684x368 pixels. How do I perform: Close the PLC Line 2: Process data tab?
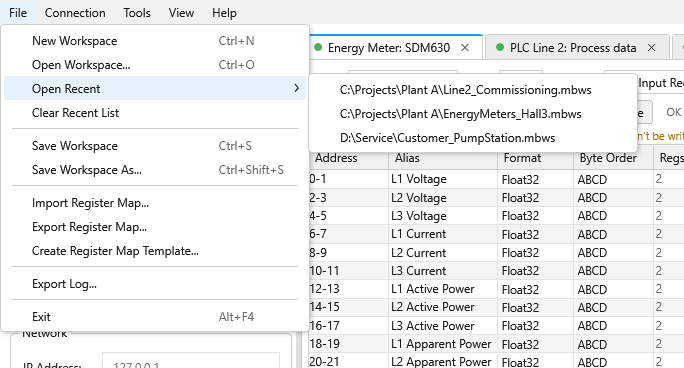point(651,48)
